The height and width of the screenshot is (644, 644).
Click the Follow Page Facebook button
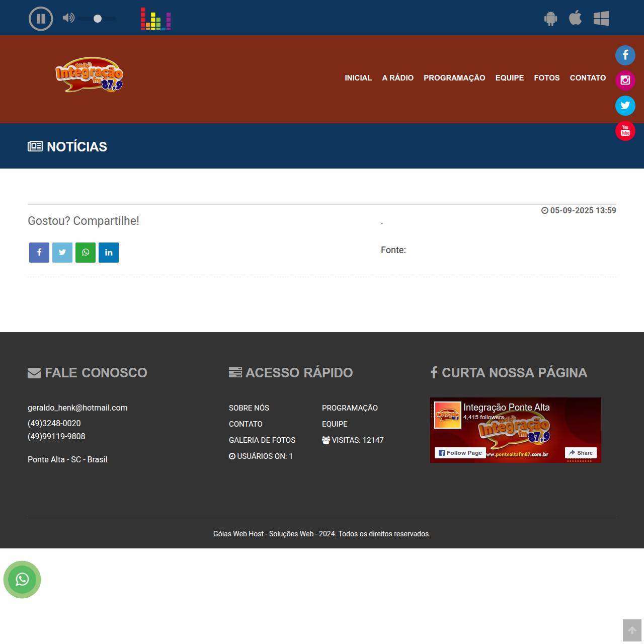tap(460, 453)
